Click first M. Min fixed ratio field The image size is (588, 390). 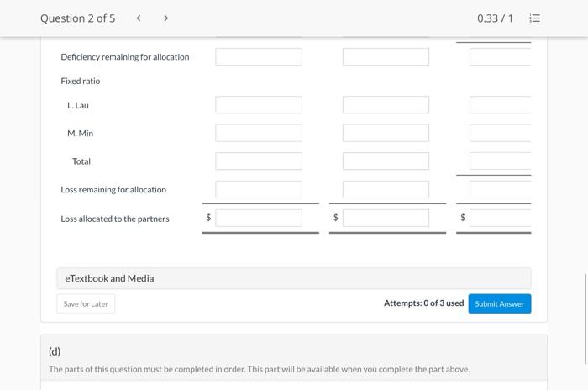259,133
